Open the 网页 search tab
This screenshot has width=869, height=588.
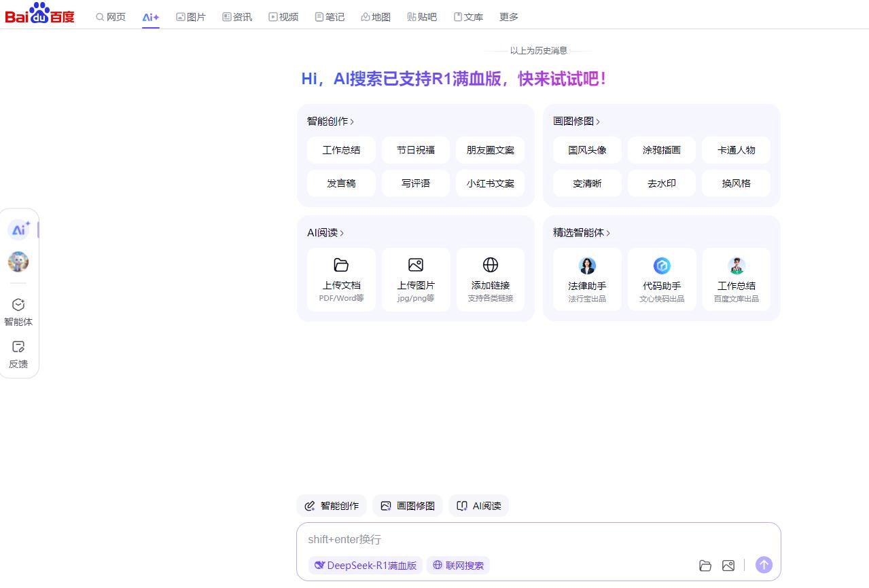tap(111, 17)
